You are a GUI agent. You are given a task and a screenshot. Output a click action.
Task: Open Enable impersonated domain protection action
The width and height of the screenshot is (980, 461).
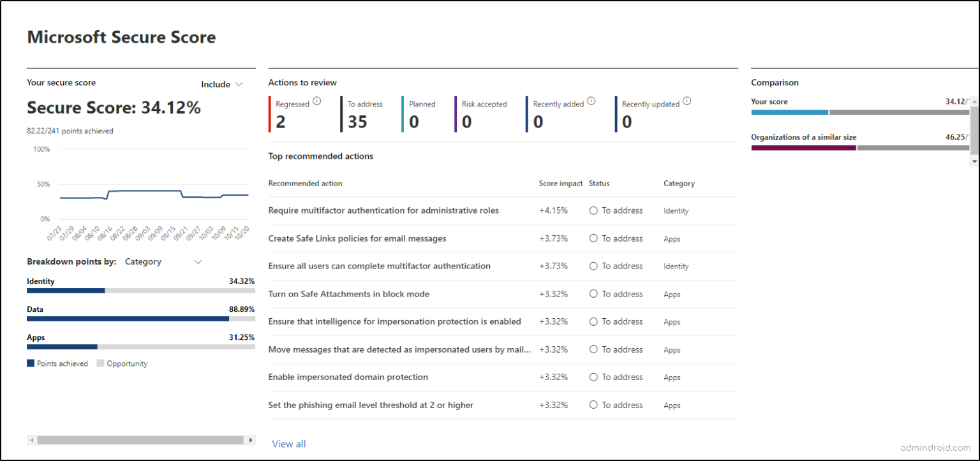click(348, 377)
